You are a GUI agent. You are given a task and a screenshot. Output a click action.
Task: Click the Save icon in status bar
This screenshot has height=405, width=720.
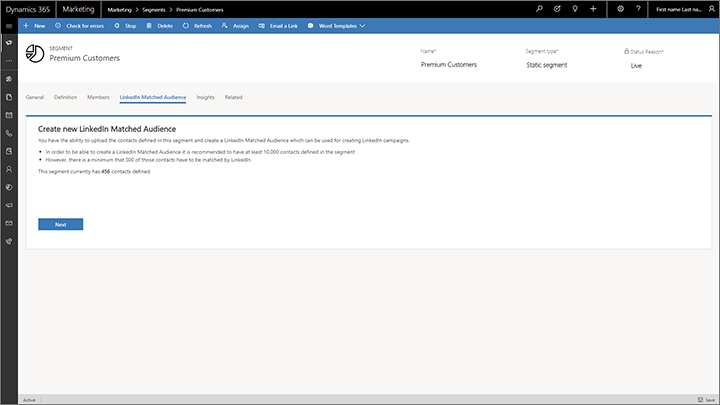[x=705, y=399]
